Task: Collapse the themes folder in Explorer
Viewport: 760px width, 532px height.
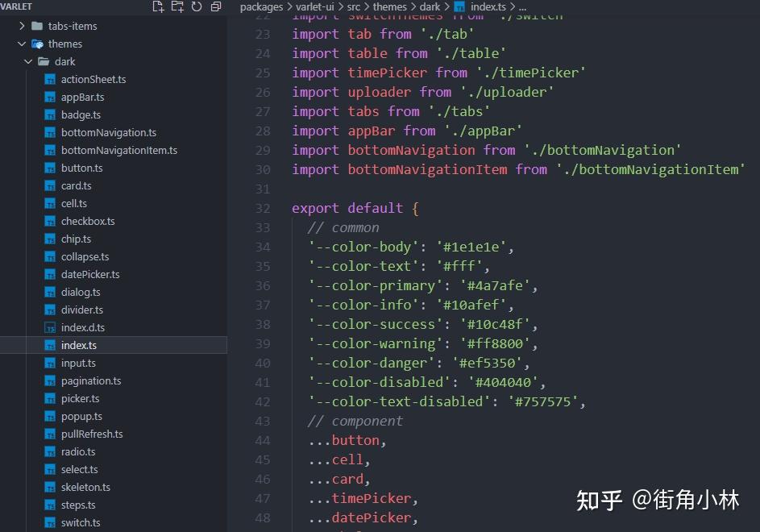Action: 21,44
